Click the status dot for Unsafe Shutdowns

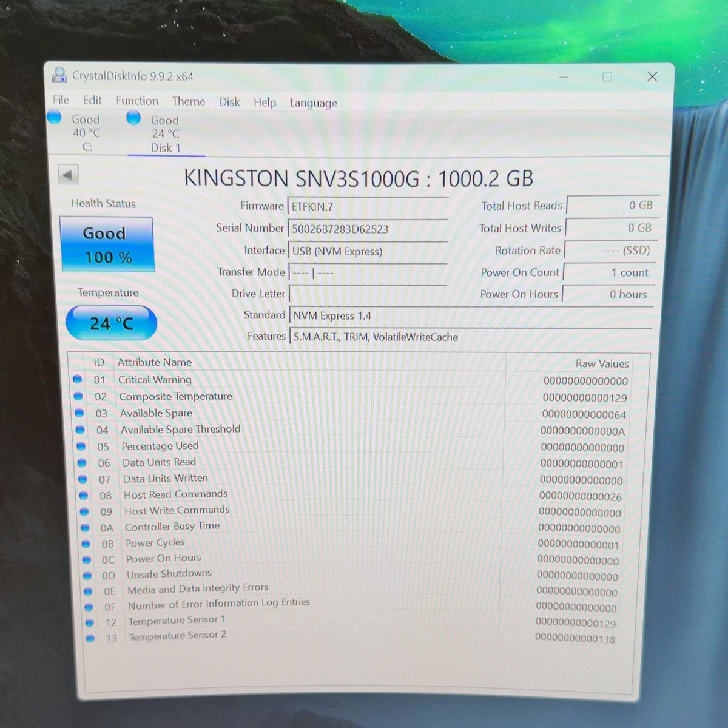pos(88,575)
